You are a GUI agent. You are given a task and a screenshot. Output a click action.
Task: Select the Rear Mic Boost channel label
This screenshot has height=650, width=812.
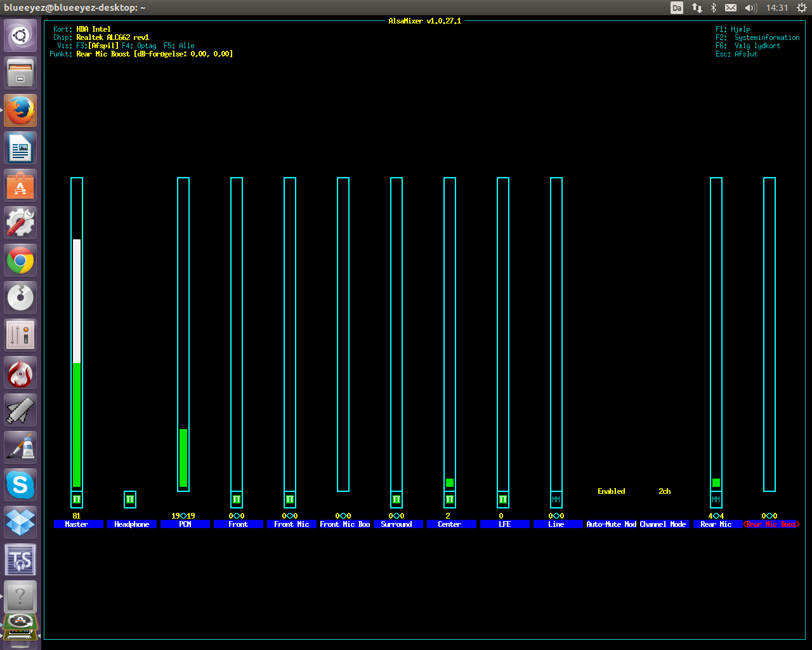tap(771, 524)
